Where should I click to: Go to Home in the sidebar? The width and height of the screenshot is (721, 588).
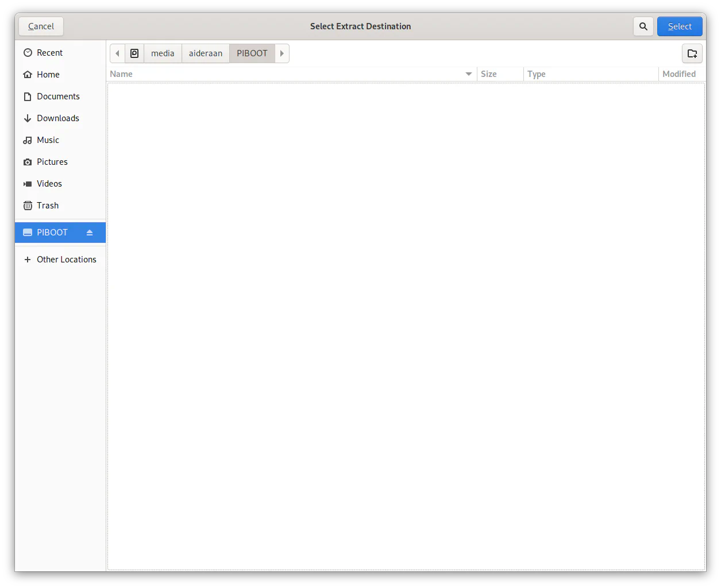(x=60, y=75)
